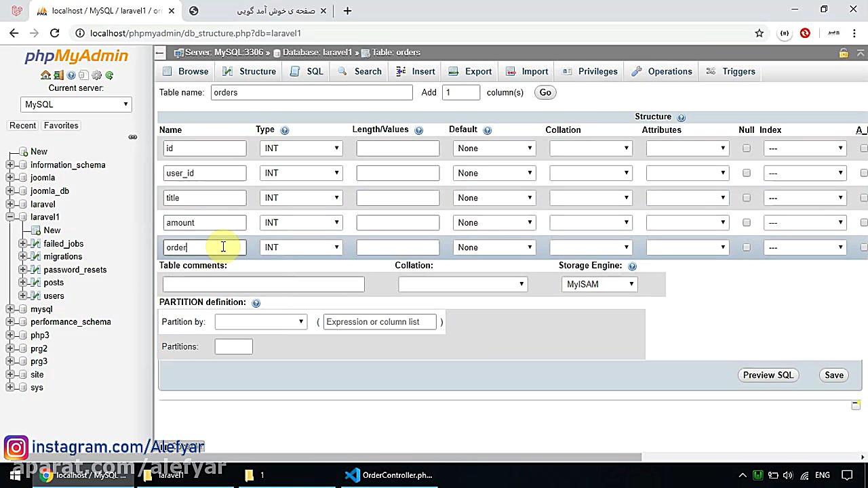Open the Search tab
The image size is (868, 488).
pyautogui.click(x=359, y=71)
